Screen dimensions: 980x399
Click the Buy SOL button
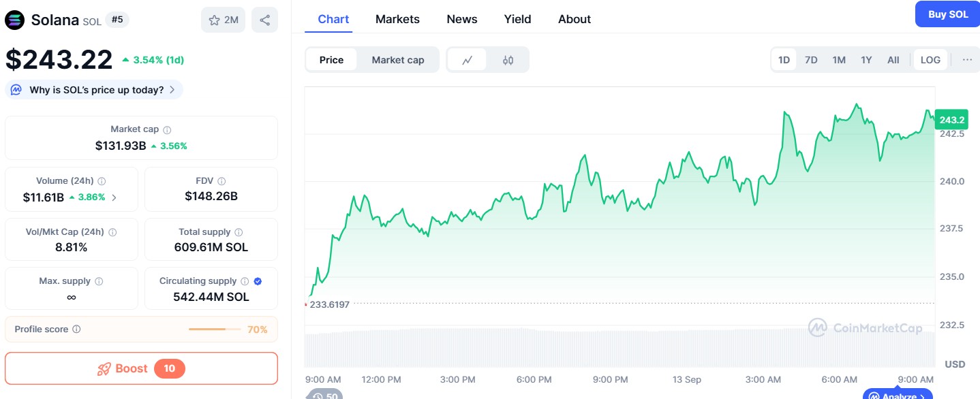[947, 14]
